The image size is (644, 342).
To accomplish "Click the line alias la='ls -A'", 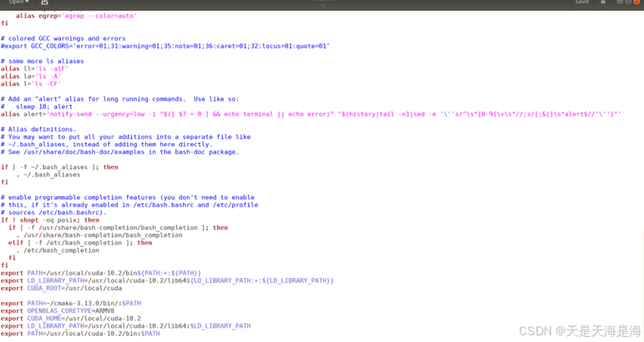I will 31,77.
